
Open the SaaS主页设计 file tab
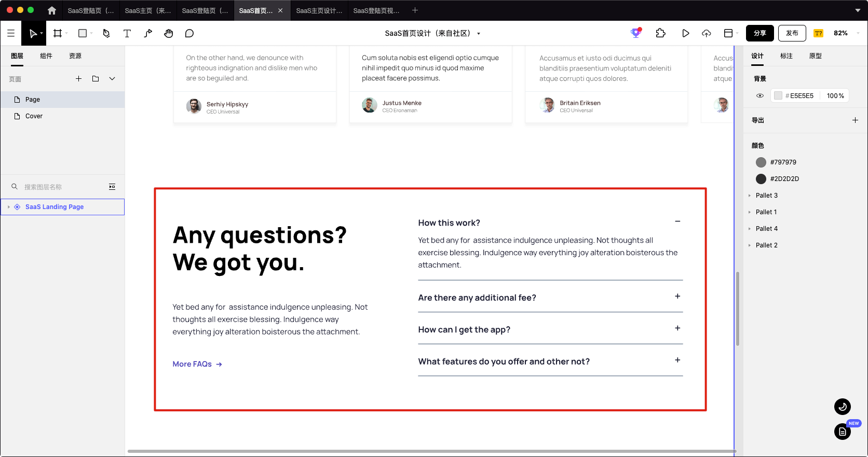pos(319,10)
